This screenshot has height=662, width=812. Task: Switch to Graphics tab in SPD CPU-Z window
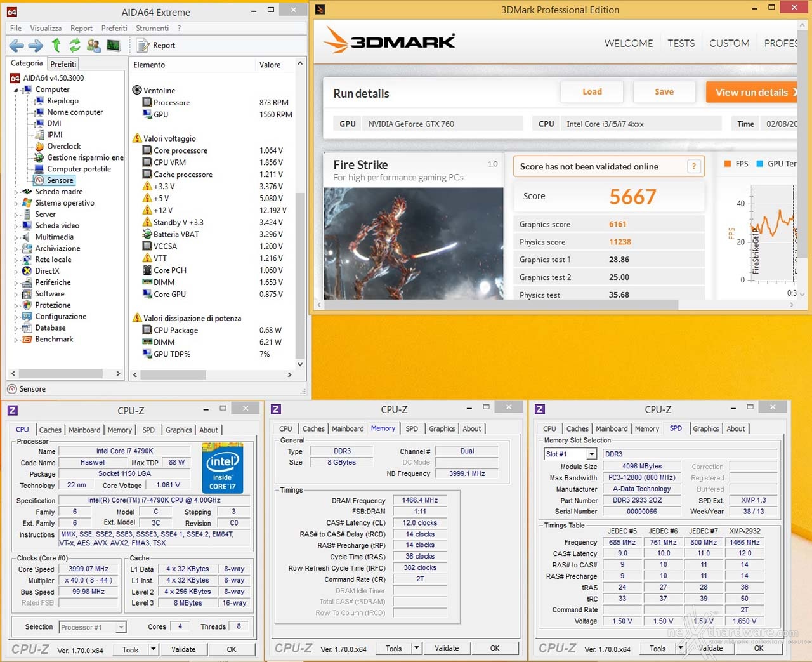point(706,428)
